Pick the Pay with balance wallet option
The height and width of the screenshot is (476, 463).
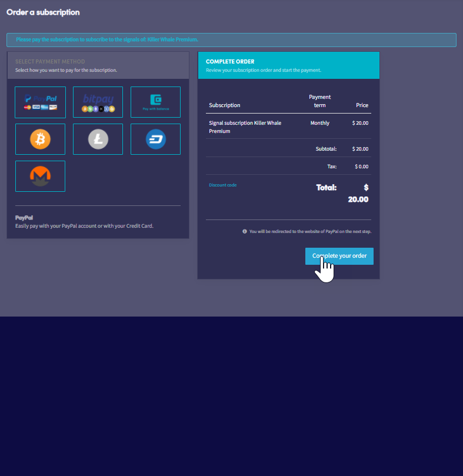(155, 102)
